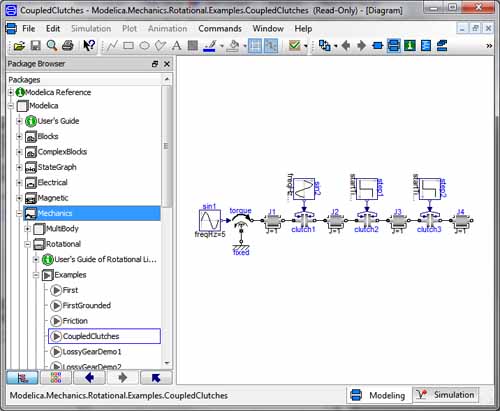
Task: Expand the Blocks package node
Action: coord(19,136)
